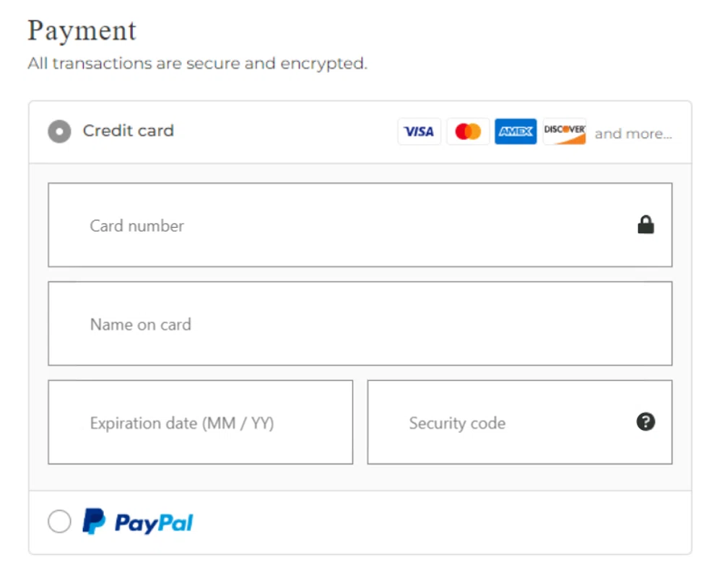Viewport: 722px width, 588px height.
Task: Click the "(MM / YY)" format hint text
Action: pyautogui.click(x=238, y=424)
